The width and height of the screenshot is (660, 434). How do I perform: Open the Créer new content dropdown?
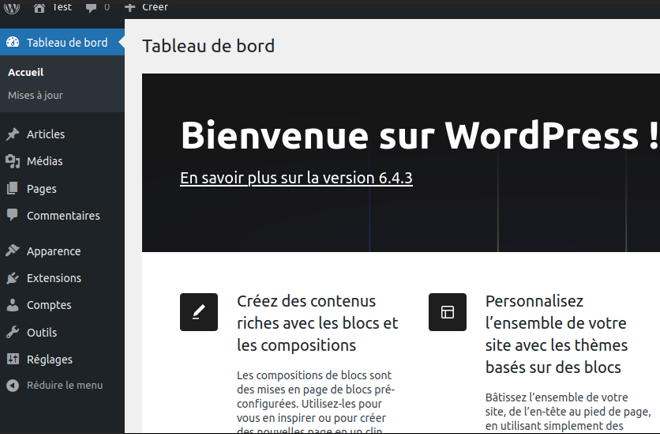(x=155, y=7)
